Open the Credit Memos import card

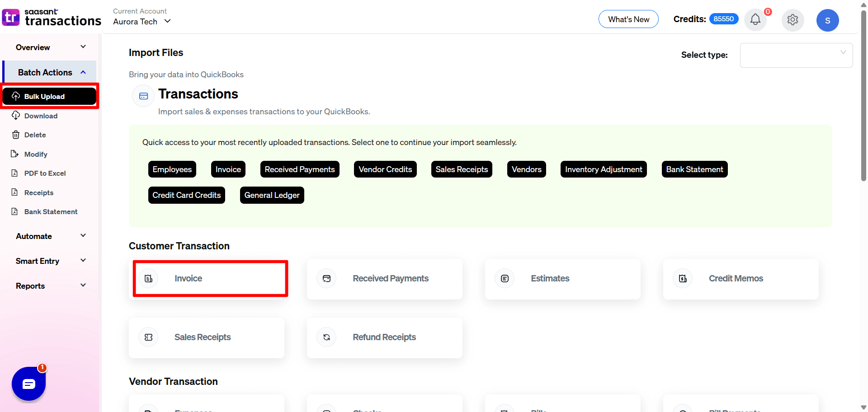pyautogui.click(x=741, y=279)
